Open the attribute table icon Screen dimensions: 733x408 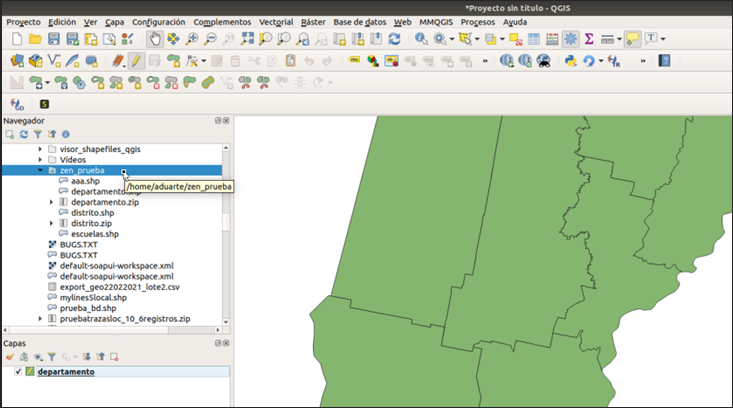(x=533, y=39)
